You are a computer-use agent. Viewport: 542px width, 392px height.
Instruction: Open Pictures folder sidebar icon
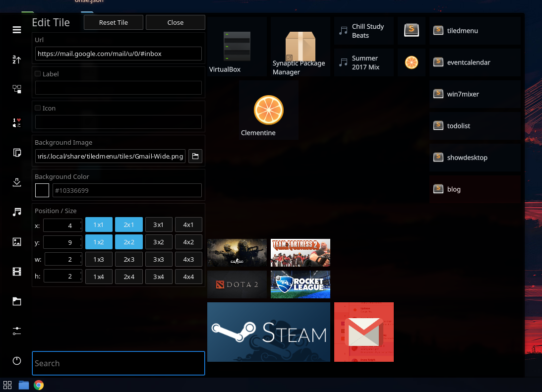pos(16,242)
